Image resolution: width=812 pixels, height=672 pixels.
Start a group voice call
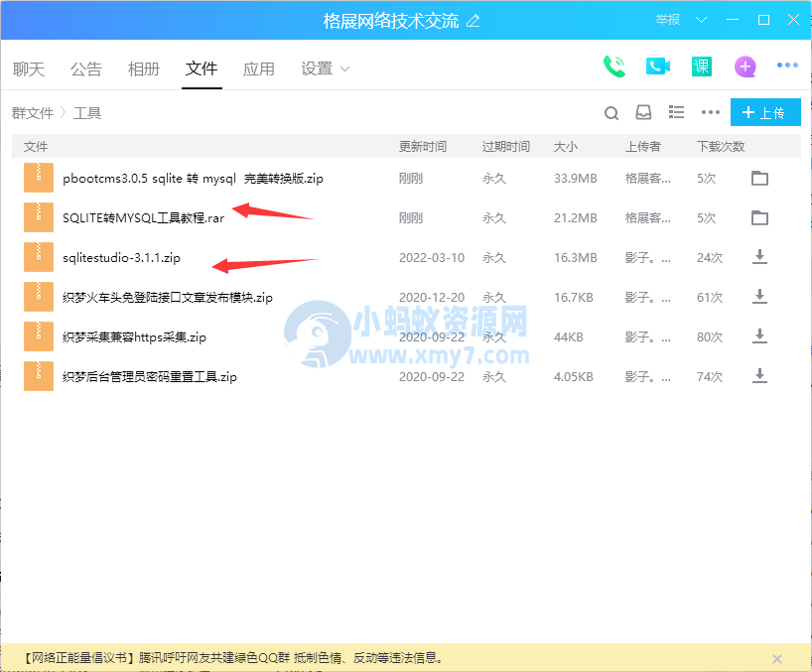pos(614,67)
